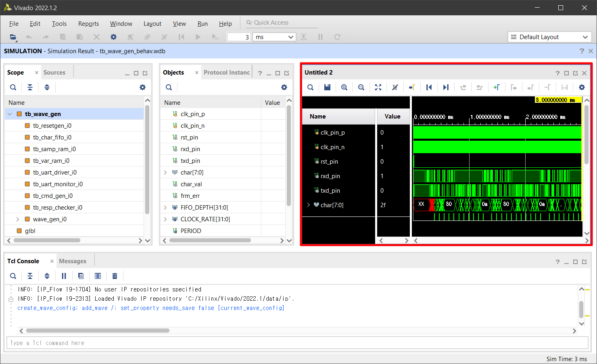Open Scope panel settings gear
Screen dimensions: 597x364
click(x=142, y=87)
